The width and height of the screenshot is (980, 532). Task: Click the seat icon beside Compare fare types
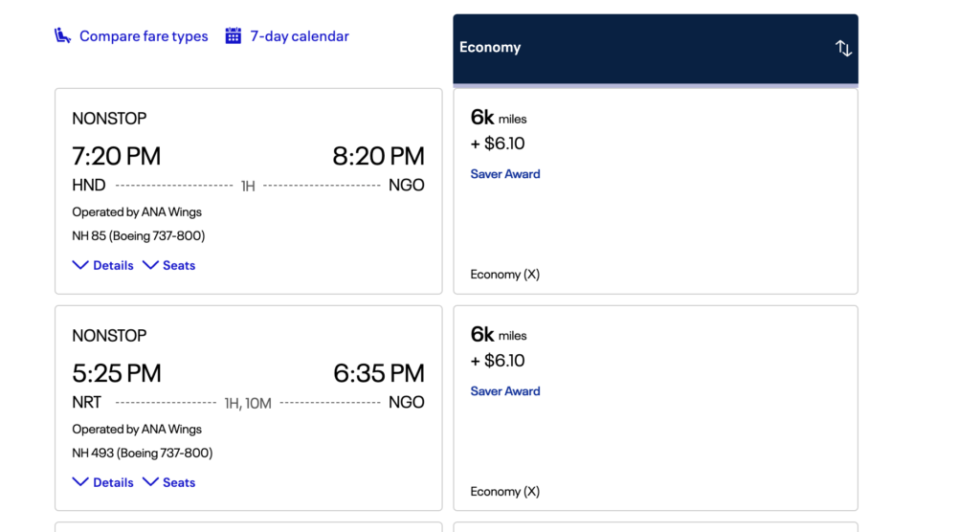(62, 35)
